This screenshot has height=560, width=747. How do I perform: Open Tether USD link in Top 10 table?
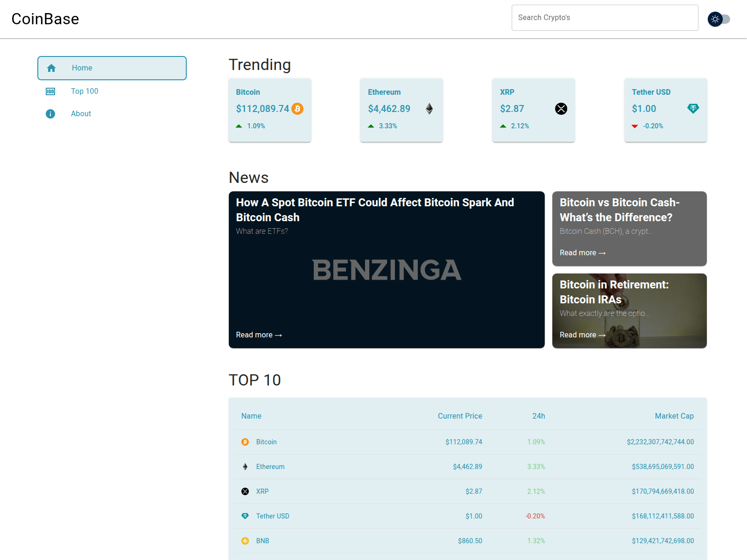coord(273,516)
